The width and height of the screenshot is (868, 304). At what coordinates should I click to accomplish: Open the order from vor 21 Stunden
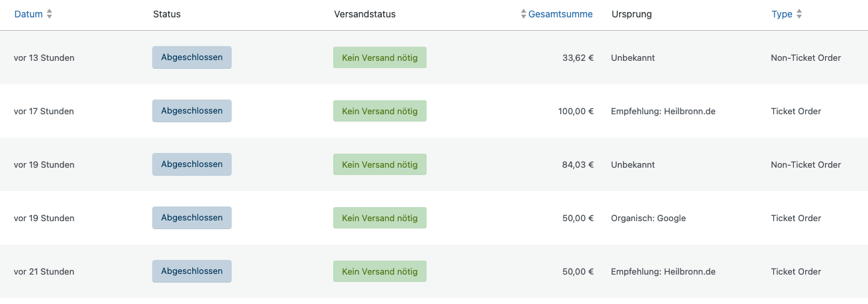(44, 271)
